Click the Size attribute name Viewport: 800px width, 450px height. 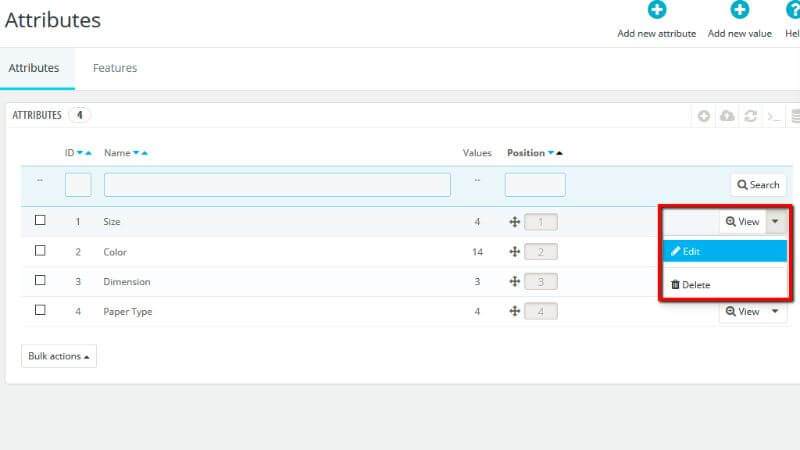click(x=112, y=221)
